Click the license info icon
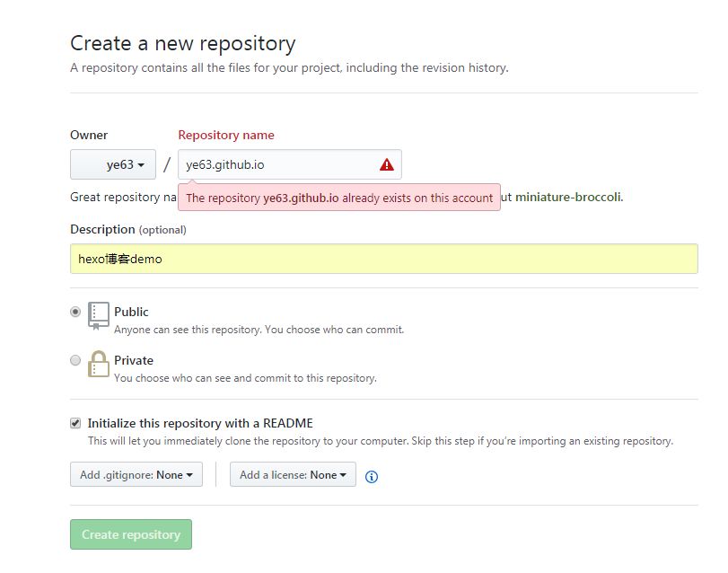 [372, 476]
